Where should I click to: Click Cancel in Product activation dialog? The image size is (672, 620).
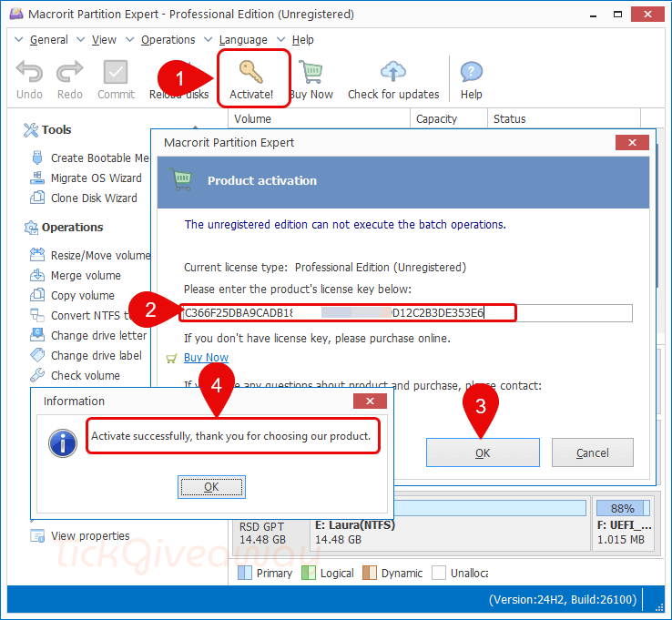click(592, 452)
